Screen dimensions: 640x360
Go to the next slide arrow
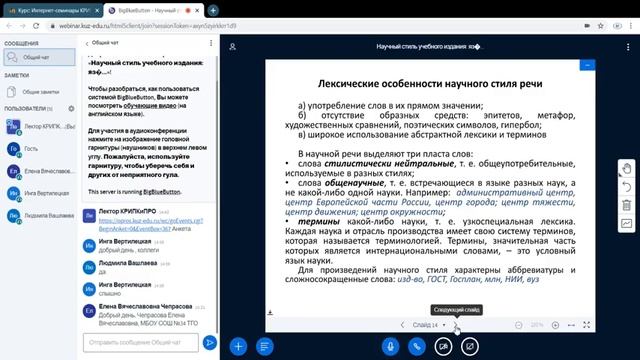[456, 325]
